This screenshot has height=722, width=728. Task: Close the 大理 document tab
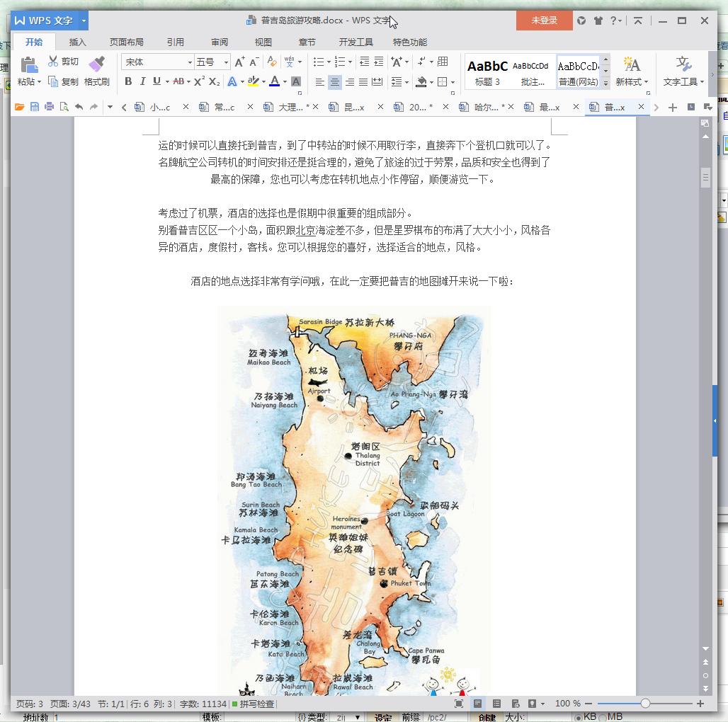(x=315, y=107)
